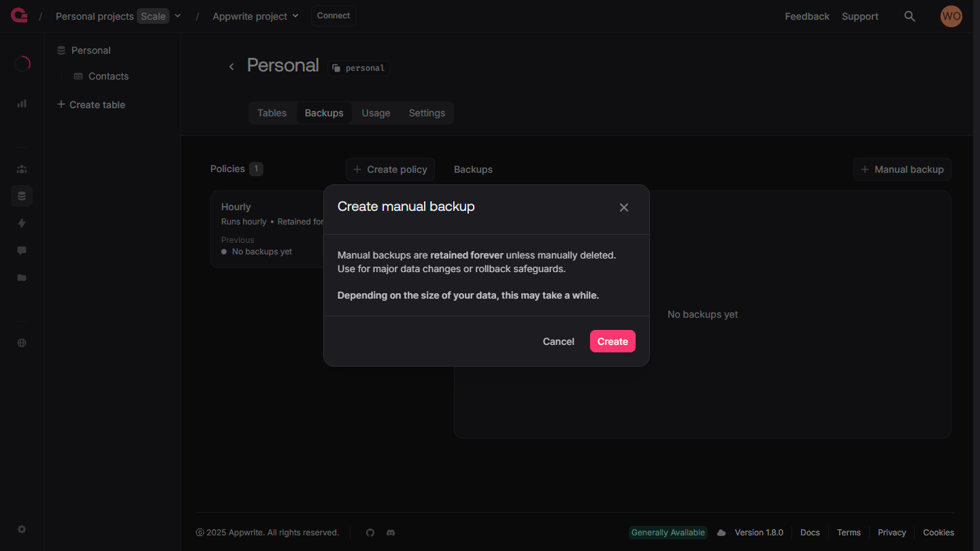Image resolution: width=980 pixels, height=551 pixels.
Task: Open the Databases sidebar icon
Action: [x=22, y=196]
